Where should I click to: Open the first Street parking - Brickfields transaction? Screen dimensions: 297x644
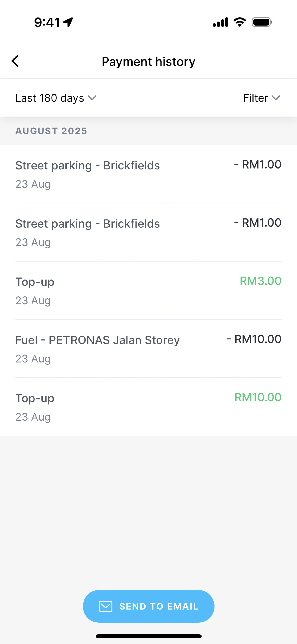coord(148,174)
